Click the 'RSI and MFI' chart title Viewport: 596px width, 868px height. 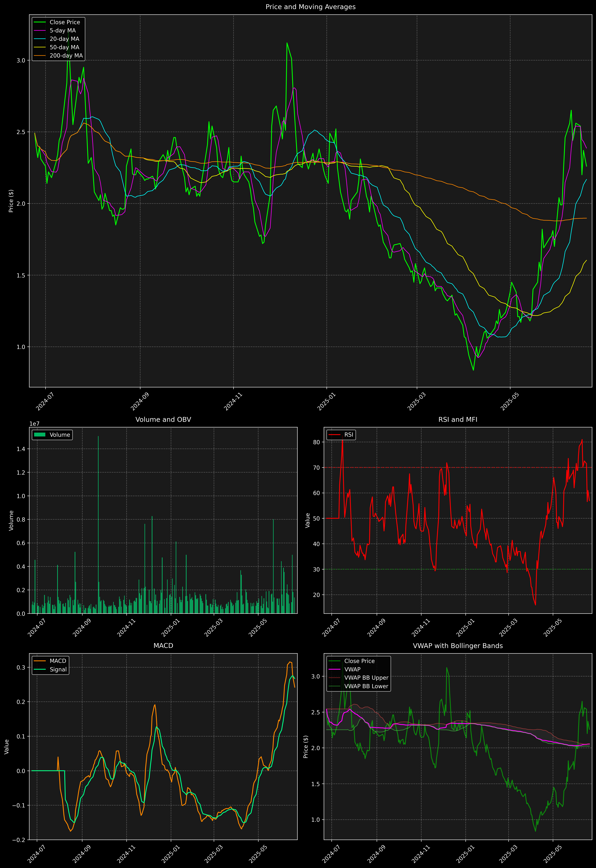tap(458, 419)
